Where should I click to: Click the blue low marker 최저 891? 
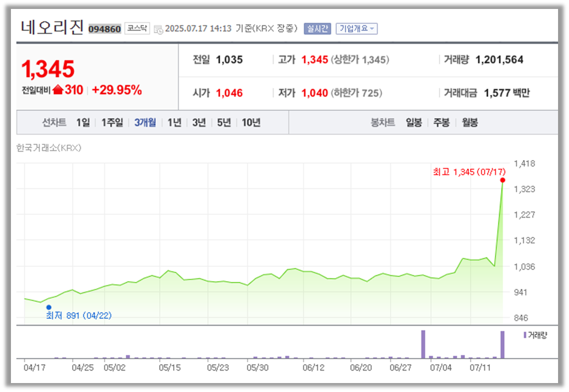[x=49, y=307]
